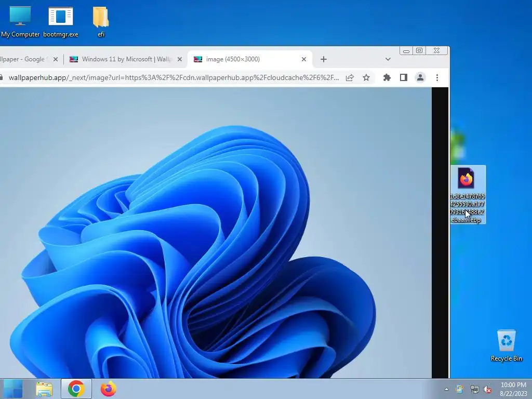Toggle the Chrome side panel

(x=403, y=78)
